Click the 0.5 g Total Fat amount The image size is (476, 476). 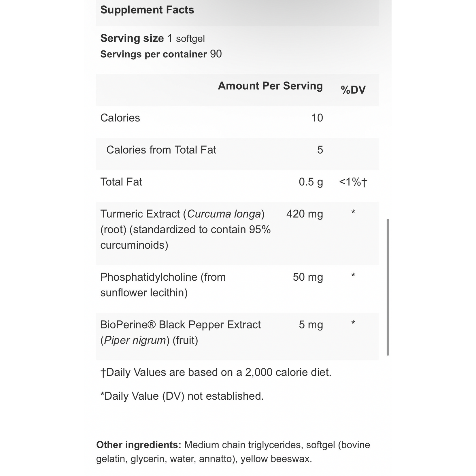point(311,182)
